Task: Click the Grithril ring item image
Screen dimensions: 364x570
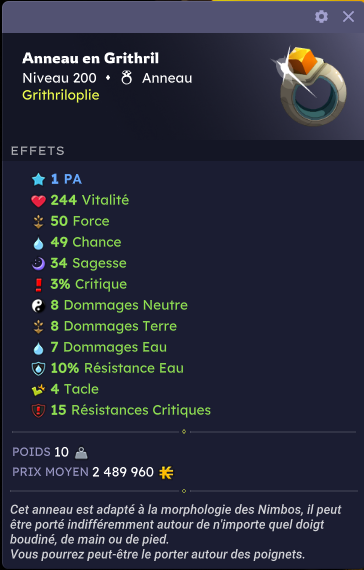Action: click(309, 85)
